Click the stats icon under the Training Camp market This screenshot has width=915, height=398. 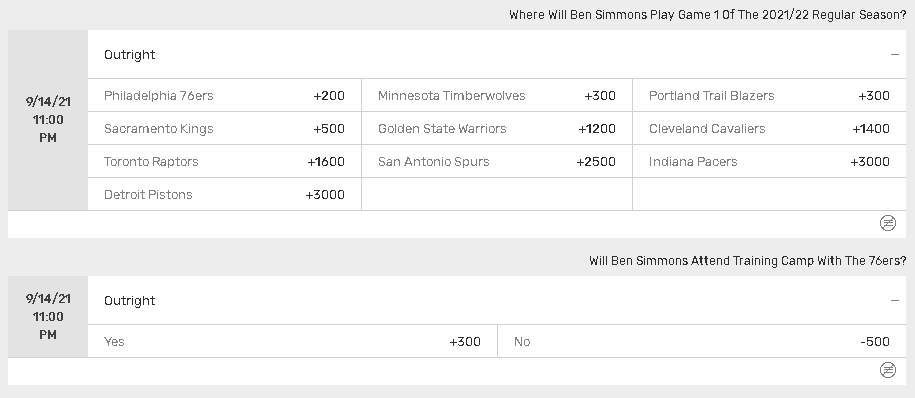[888, 370]
